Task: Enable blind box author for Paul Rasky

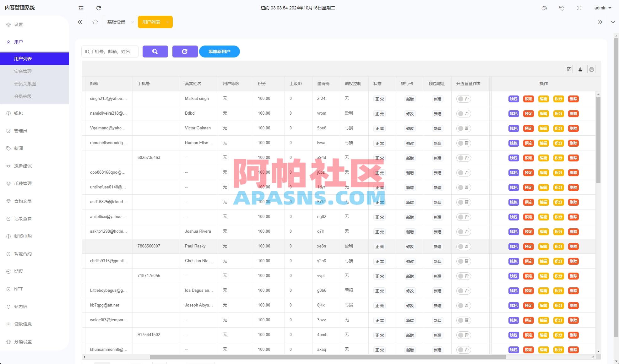Action: tap(464, 246)
